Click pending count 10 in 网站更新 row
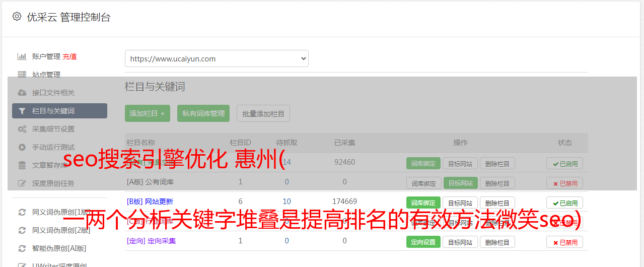 point(287,202)
